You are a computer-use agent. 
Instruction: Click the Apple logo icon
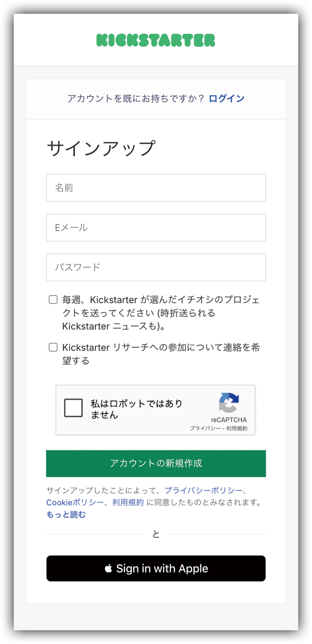point(108,568)
